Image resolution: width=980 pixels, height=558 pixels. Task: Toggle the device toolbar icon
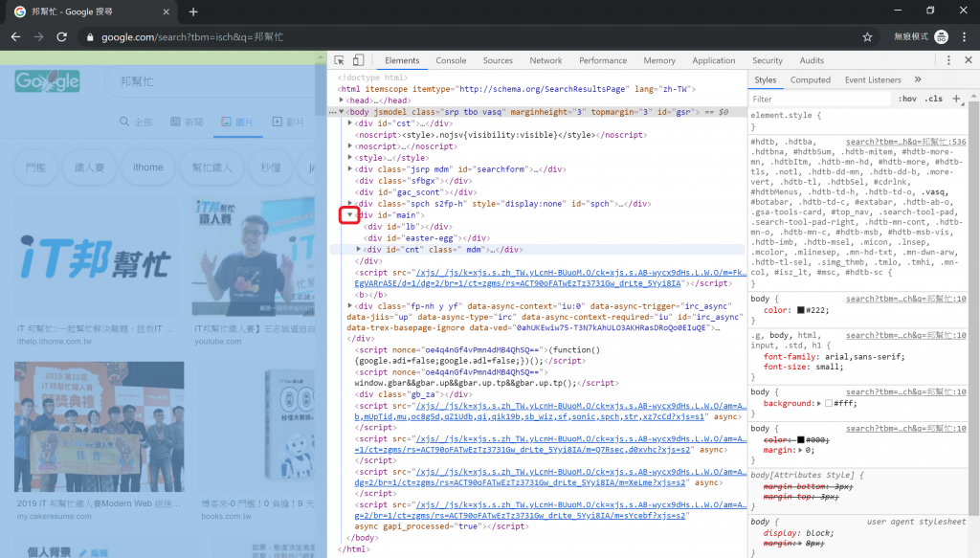358,60
